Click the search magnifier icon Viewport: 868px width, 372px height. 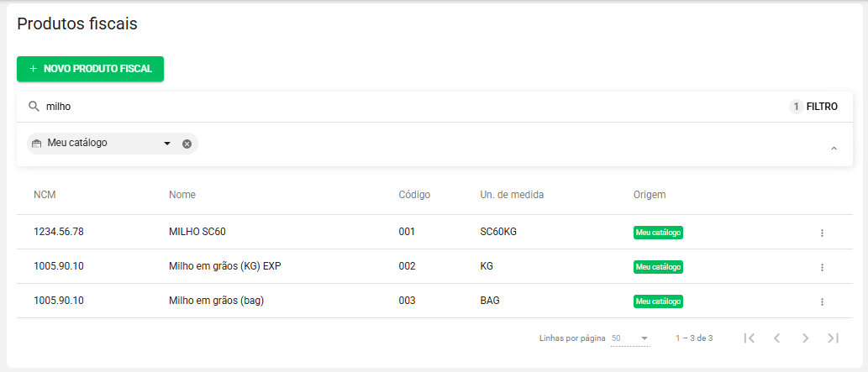coord(34,107)
